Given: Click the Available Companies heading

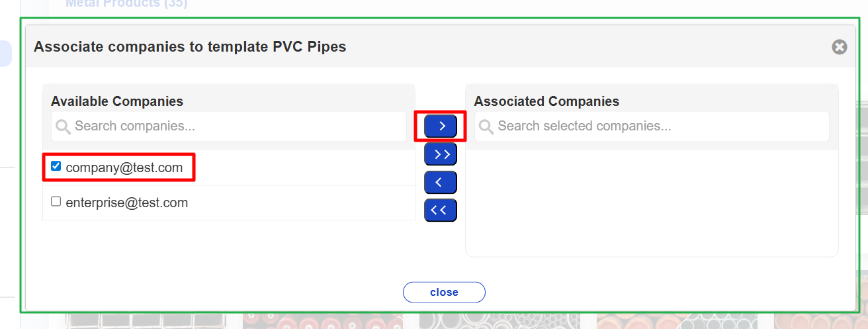Looking at the screenshot, I should pyautogui.click(x=117, y=101).
